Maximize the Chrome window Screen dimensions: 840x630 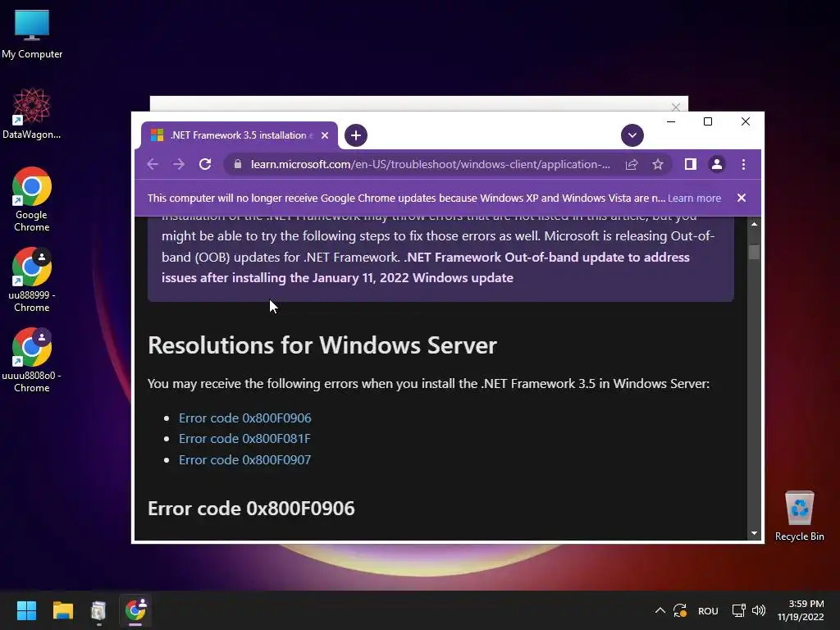tap(708, 121)
